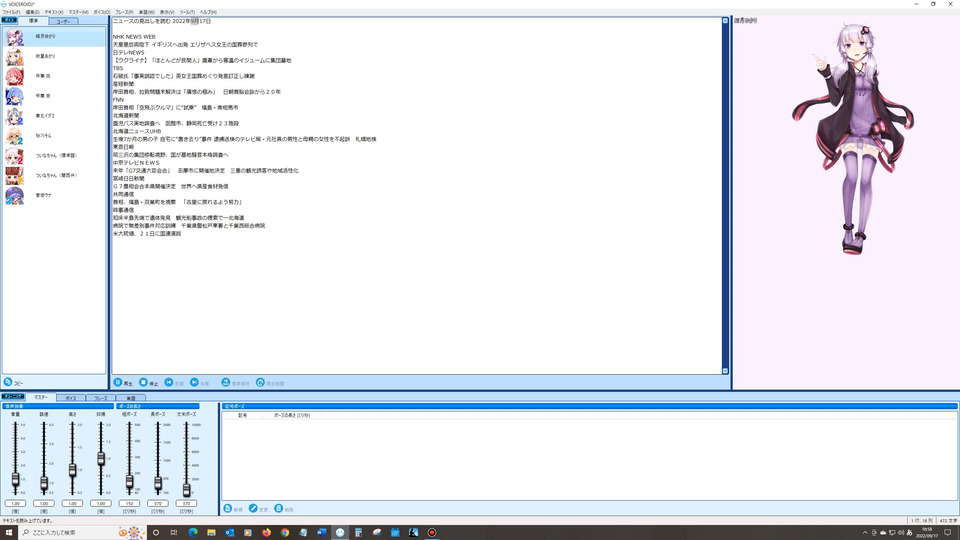This screenshot has height=540, width=960.
Task: Open the テキスト menu
Action: coord(54,12)
